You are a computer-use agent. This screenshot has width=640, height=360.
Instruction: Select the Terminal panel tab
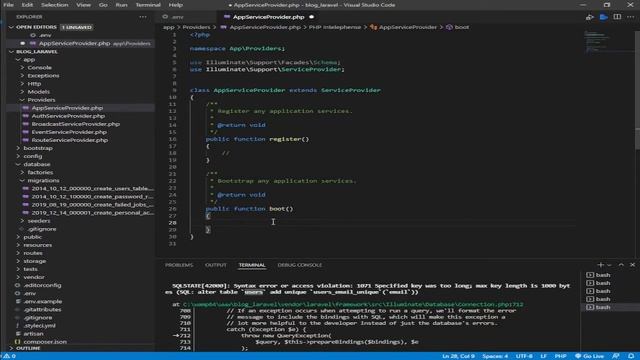(x=252, y=265)
